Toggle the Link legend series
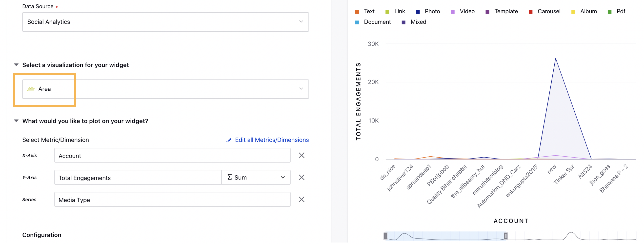 [395, 12]
